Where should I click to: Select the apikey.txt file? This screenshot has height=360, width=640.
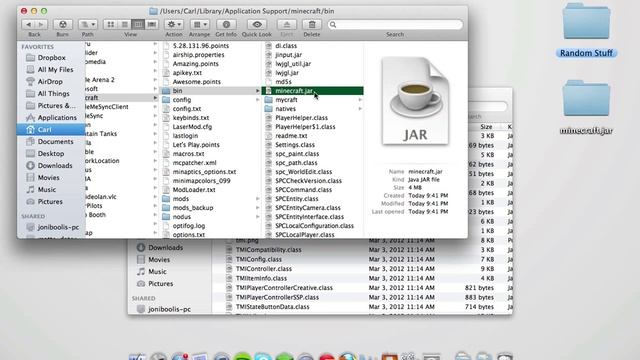(187, 73)
